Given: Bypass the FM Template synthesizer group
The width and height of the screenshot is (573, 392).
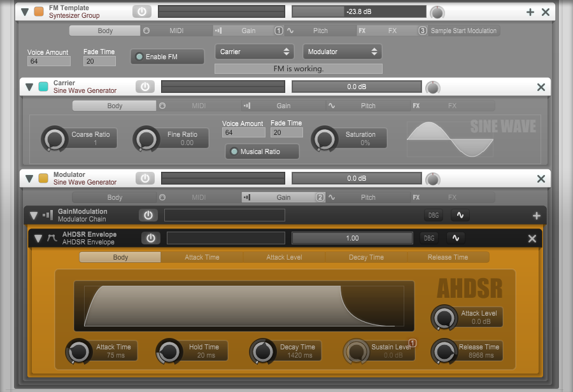Looking at the screenshot, I should (x=142, y=11).
